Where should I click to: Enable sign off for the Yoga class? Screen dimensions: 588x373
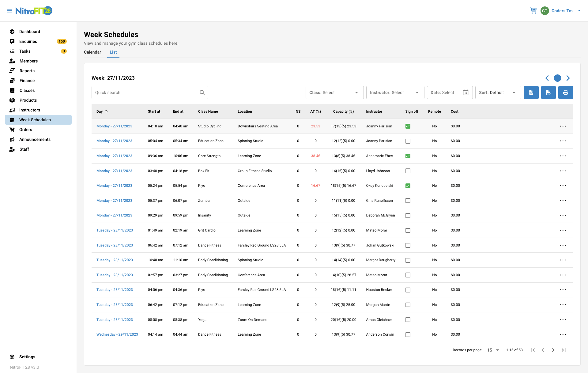408,320
